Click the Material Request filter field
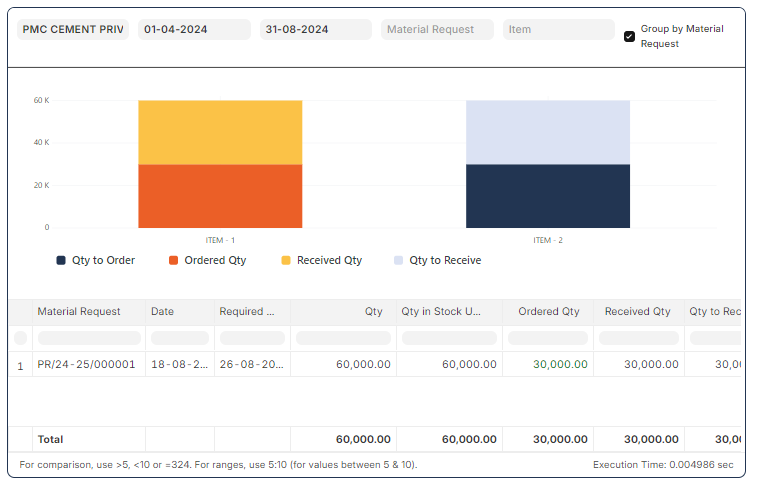The height and width of the screenshot is (484, 757). [437, 30]
